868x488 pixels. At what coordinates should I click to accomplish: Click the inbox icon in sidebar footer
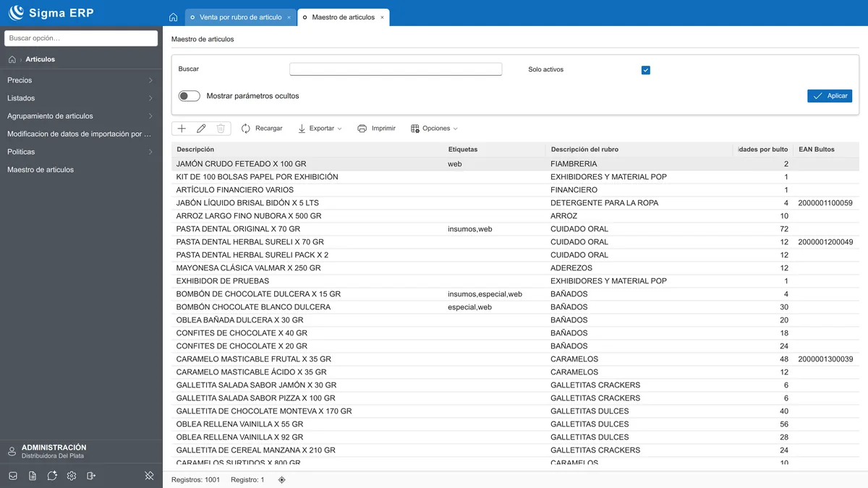[x=13, y=476]
